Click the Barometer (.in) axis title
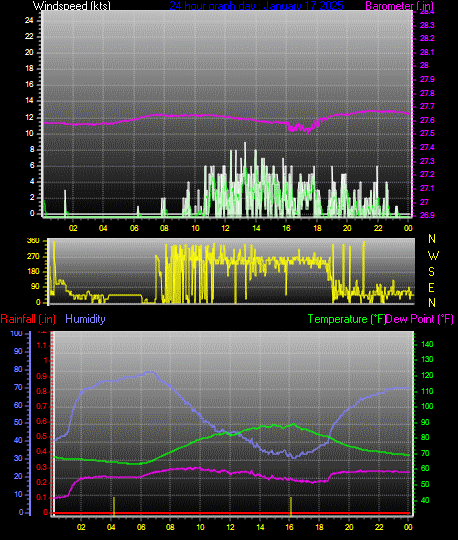 click(x=399, y=6)
